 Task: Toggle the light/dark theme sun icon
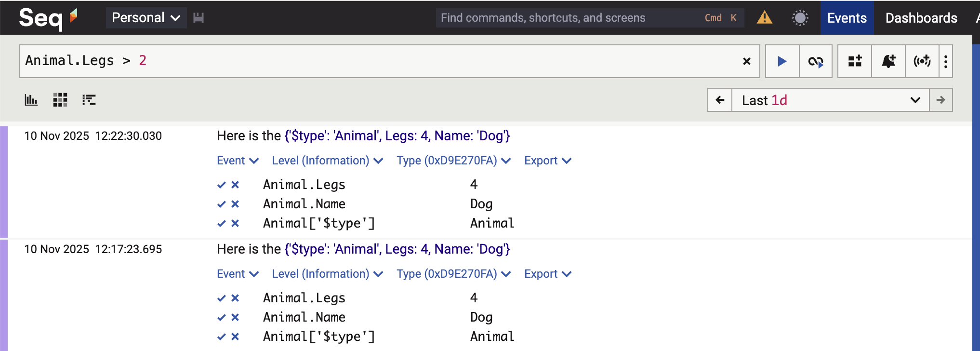800,18
